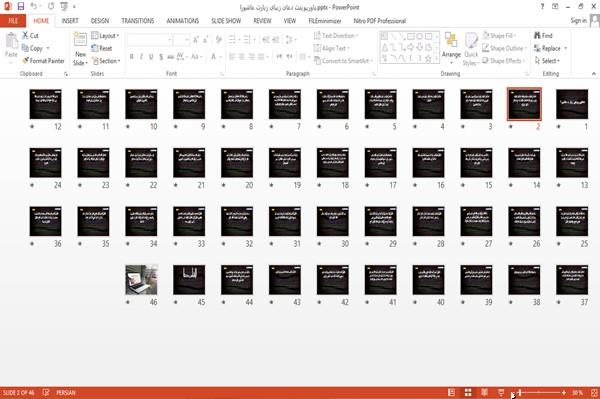
Task: Open PowerPoint Help question mark
Action: tap(542, 7)
